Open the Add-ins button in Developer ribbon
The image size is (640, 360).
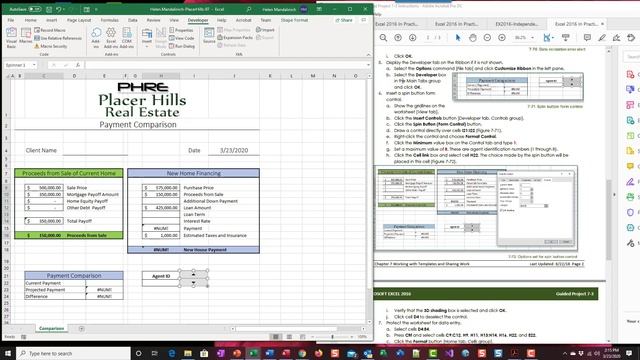point(96,38)
